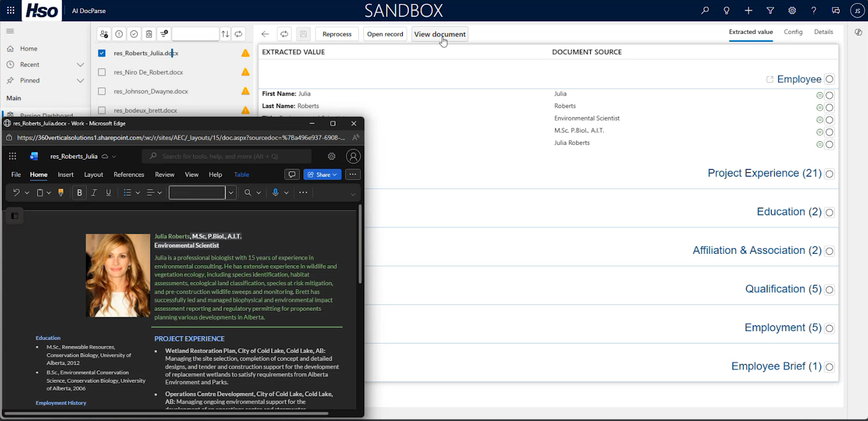Click the Reprocess button
This screenshot has width=868, height=421.
point(337,34)
